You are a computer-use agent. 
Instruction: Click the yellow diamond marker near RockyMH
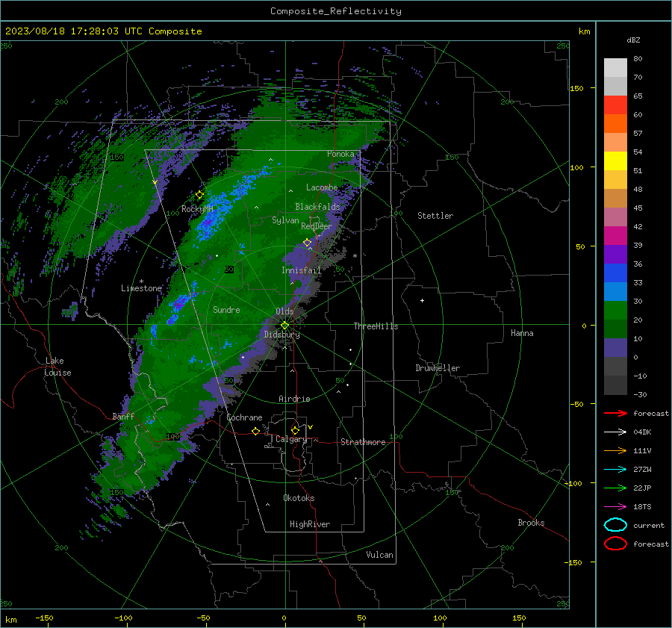[x=199, y=195]
